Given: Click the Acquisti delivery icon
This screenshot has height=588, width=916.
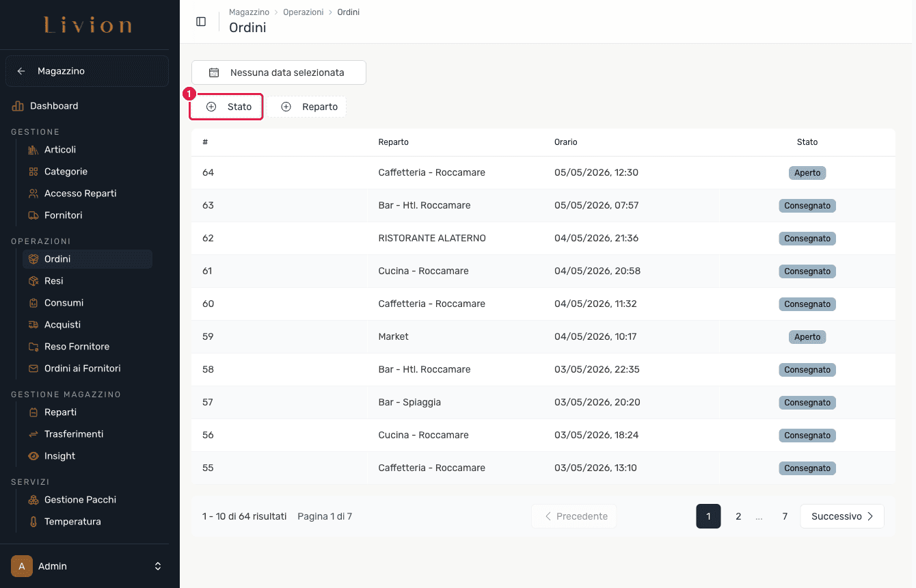Looking at the screenshot, I should click(33, 325).
